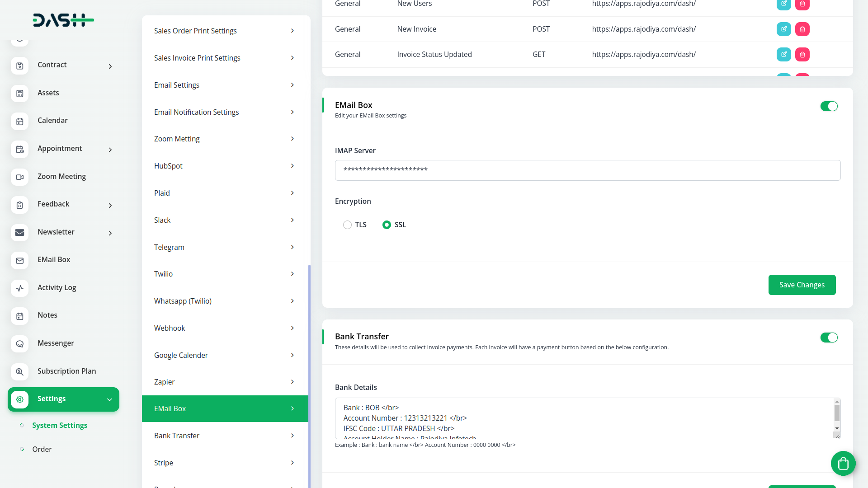Click the edit icon for New Invoice webhook
This screenshot has height=488, width=868.
(783, 29)
